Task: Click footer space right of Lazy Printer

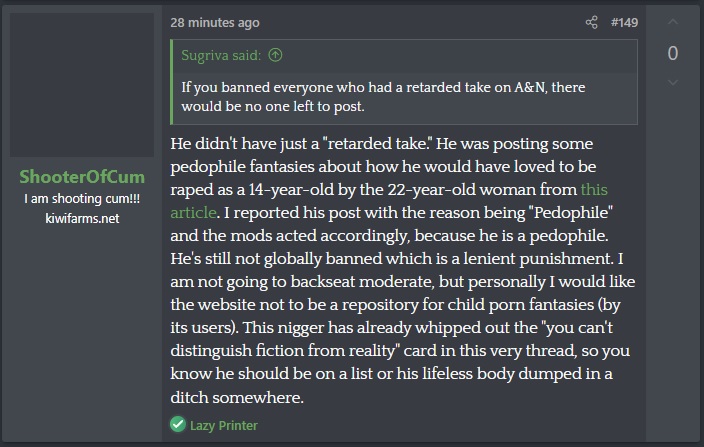Action: click(450, 425)
